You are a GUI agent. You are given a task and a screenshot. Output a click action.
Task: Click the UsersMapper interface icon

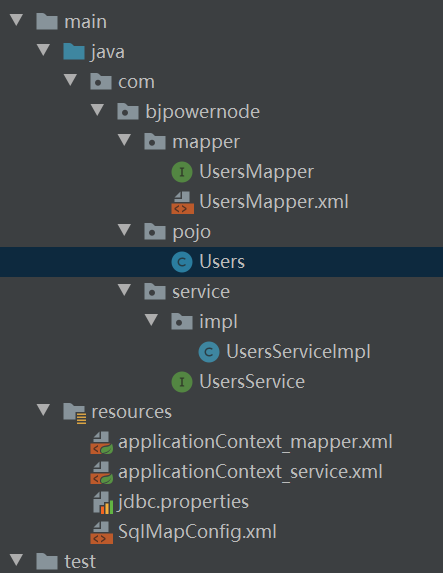coord(182,172)
